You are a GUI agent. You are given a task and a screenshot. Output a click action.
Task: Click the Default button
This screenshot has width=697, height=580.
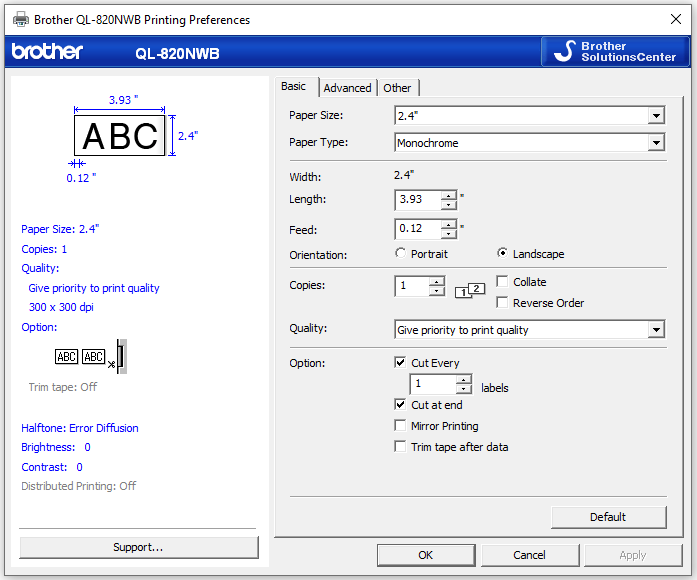pos(609,517)
